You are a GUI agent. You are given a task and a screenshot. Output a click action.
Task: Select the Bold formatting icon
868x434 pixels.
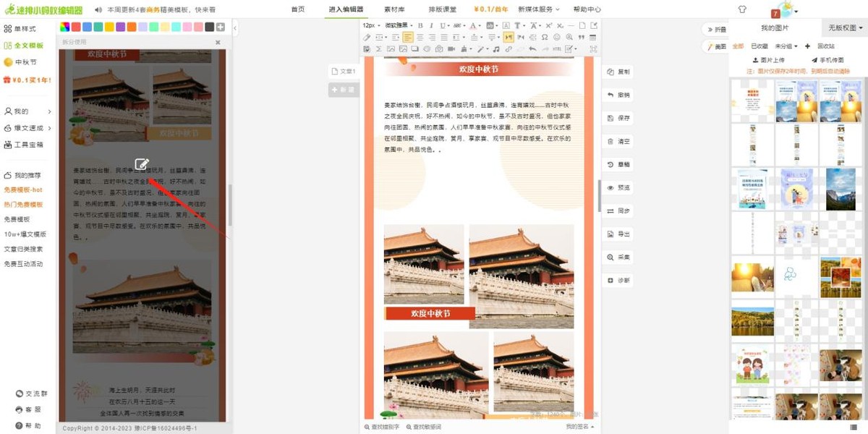pyautogui.click(x=420, y=25)
